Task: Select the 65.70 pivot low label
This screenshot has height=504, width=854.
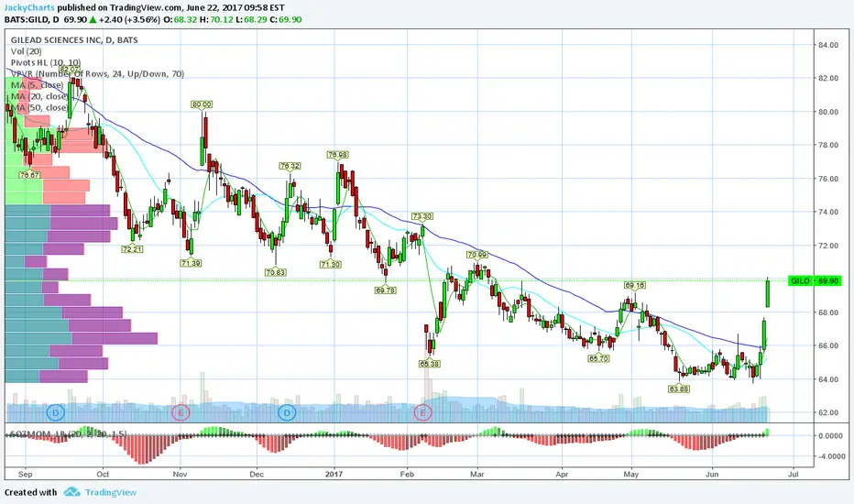Action: (598, 358)
